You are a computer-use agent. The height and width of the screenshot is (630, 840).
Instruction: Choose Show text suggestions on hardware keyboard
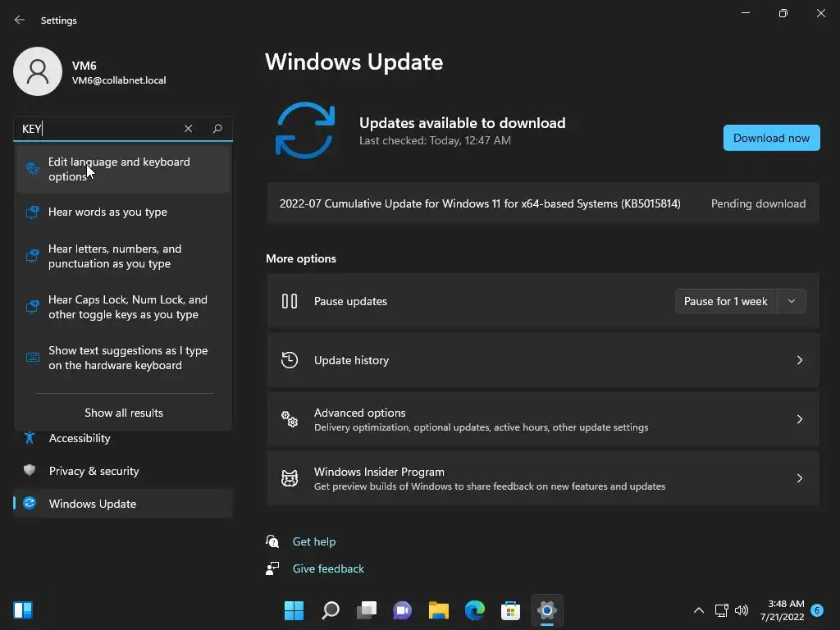(x=123, y=358)
